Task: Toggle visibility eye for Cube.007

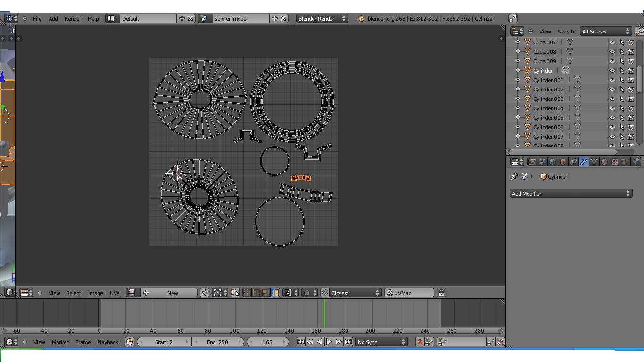Action: pyautogui.click(x=612, y=42)
